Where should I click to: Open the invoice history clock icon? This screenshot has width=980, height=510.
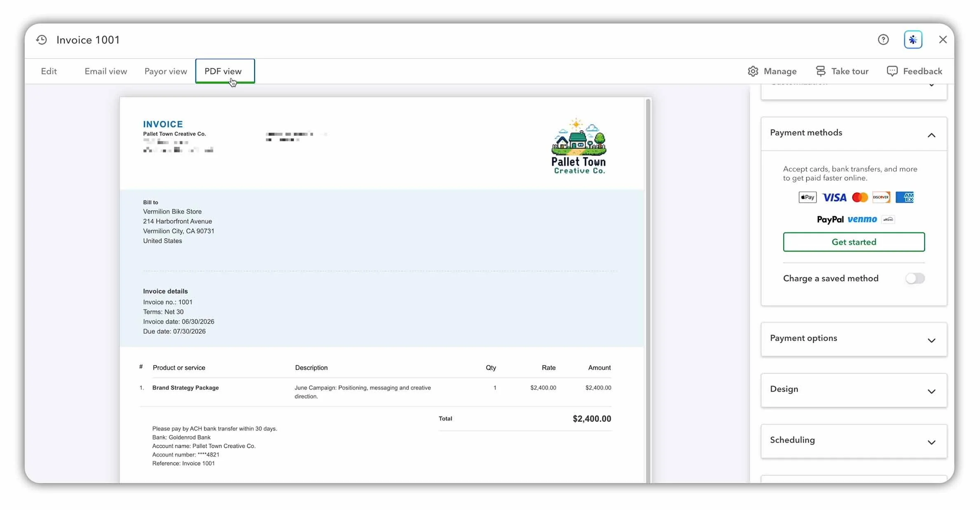click(42, 40)
